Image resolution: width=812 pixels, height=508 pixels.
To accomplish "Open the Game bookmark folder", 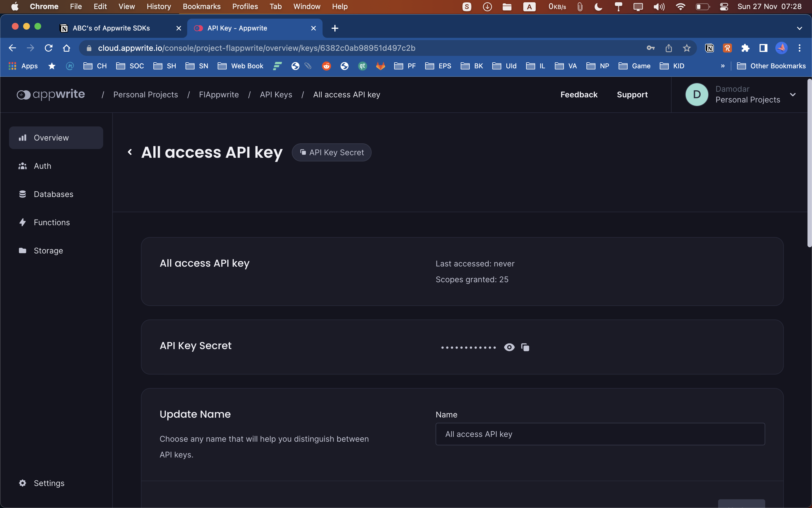I will click(x=634, y=66).
